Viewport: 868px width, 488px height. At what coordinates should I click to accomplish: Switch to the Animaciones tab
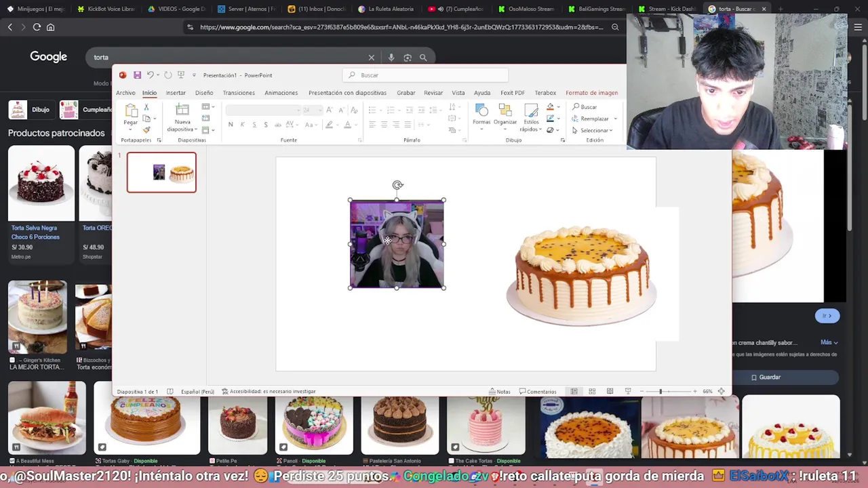point(281,93)
